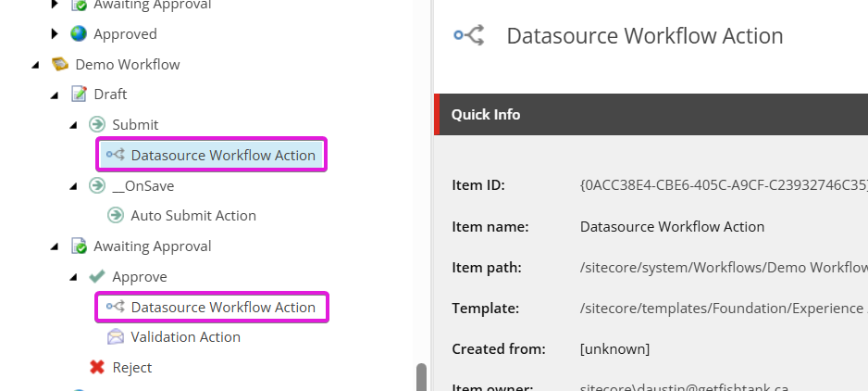The width and height of the screenshot is (868, 391).
Task: Collapse the Submit command node
Action: 73,125
